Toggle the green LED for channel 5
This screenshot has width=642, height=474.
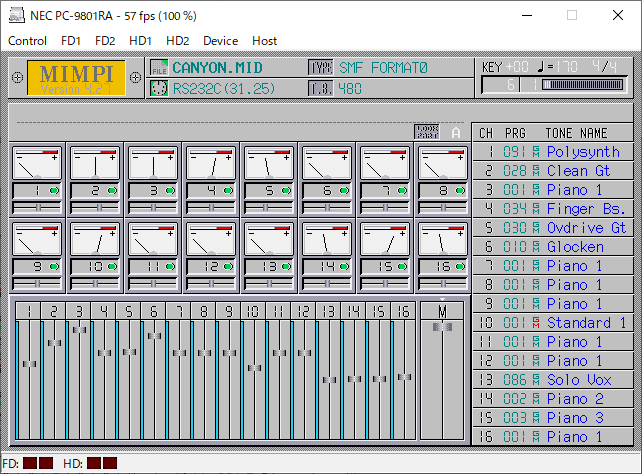286,190
